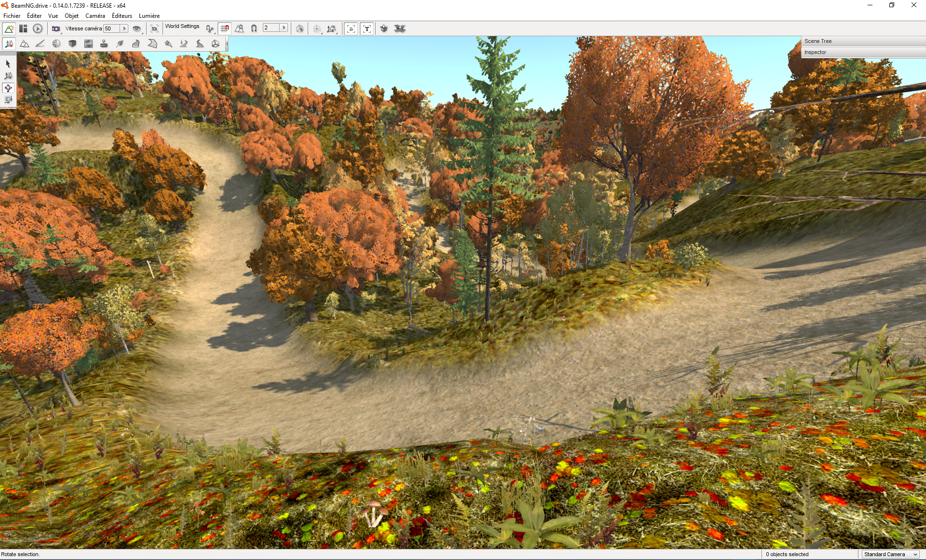926x560 pixels.
Task: Open the Particle Editor star icon
Action: pos(168,44)
